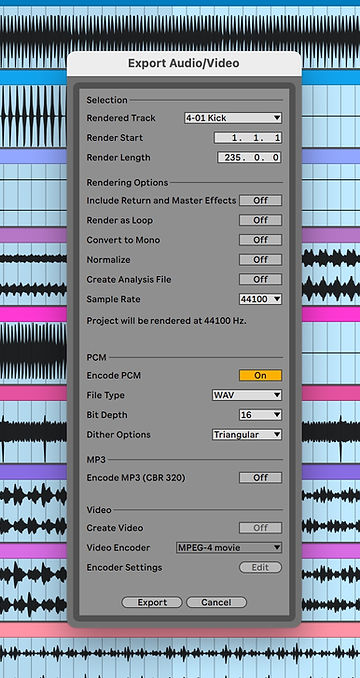This screenshot has height=678, width=360.
Task: Open the Video Encoder dropdown MPEG-4 movie
Action: pos(229,548)
